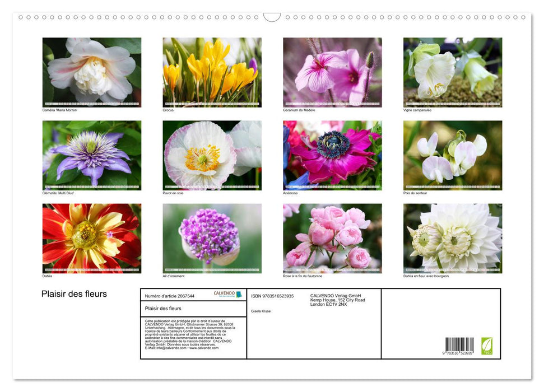Click the blue bookmark icon beside CALVENDO logo
This screenshot has width=544, height=392.
239,295
